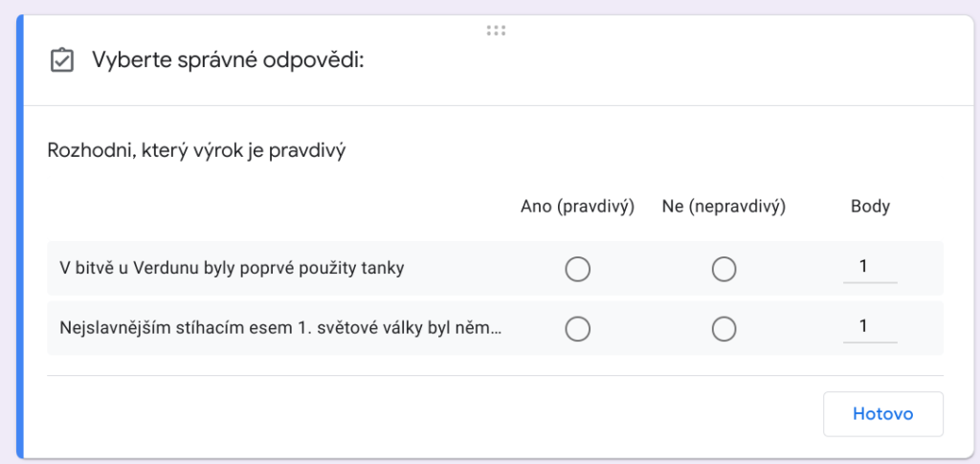
Task: Click the "Body" column header
Action: point(870,207)
